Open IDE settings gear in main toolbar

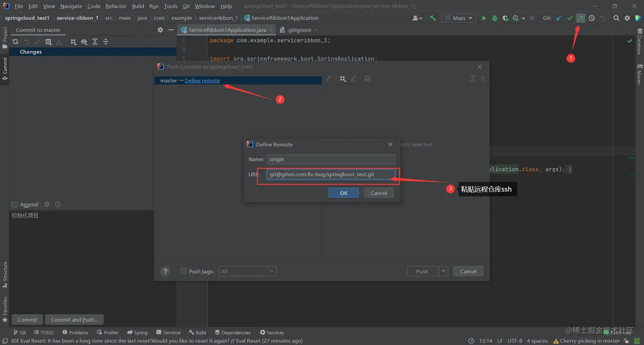click(627, 18)
